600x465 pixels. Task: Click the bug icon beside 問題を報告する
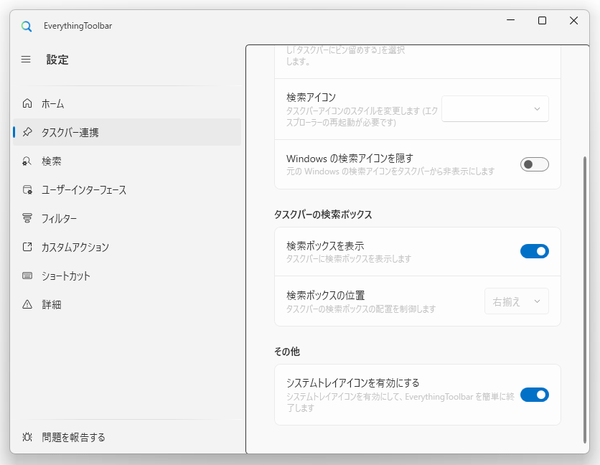(x=27, y=437)
